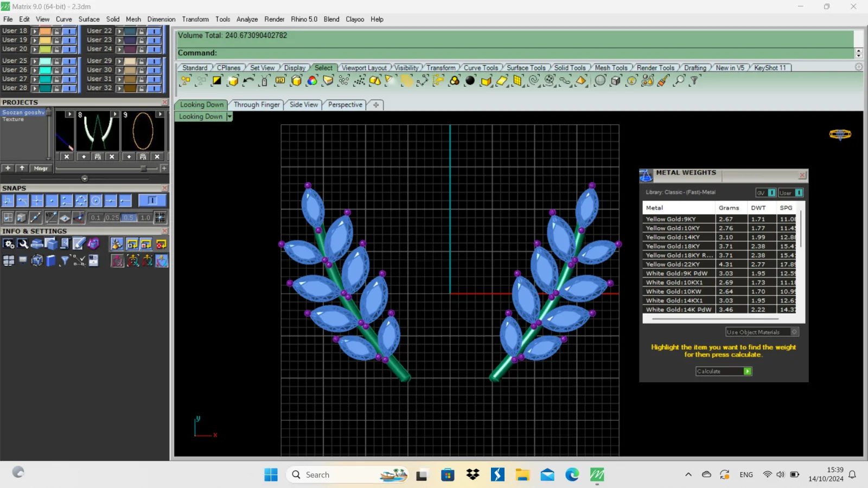Toggle the User switch in Metal Weights
Image resolution: width=868 pixels, height=488 pixels.
pos(791,192)
